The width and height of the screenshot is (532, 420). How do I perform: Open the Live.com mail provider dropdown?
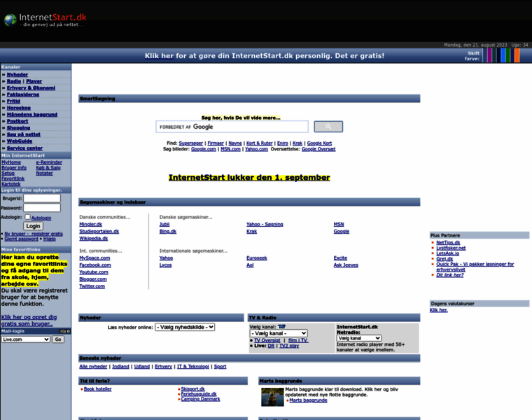[x=26, y=339]
